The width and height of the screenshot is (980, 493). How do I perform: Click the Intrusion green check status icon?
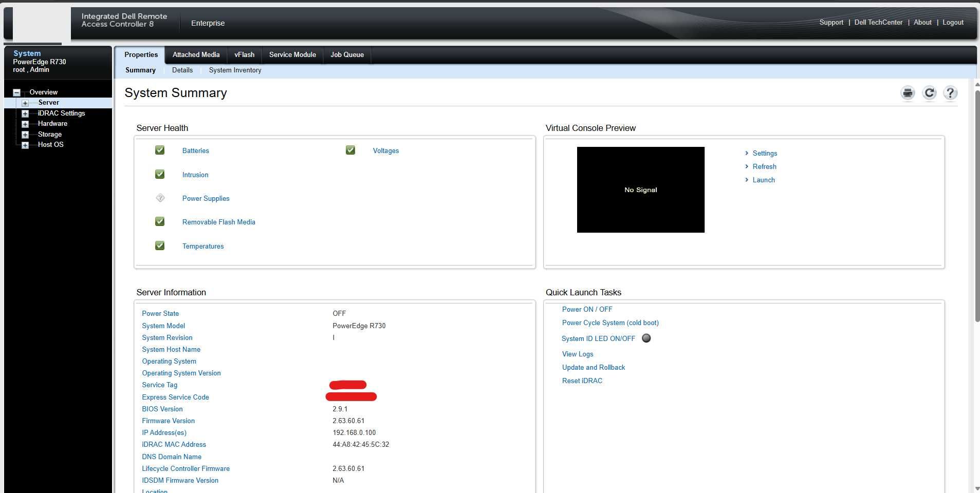pyautogui.click(x=160, y=174)
